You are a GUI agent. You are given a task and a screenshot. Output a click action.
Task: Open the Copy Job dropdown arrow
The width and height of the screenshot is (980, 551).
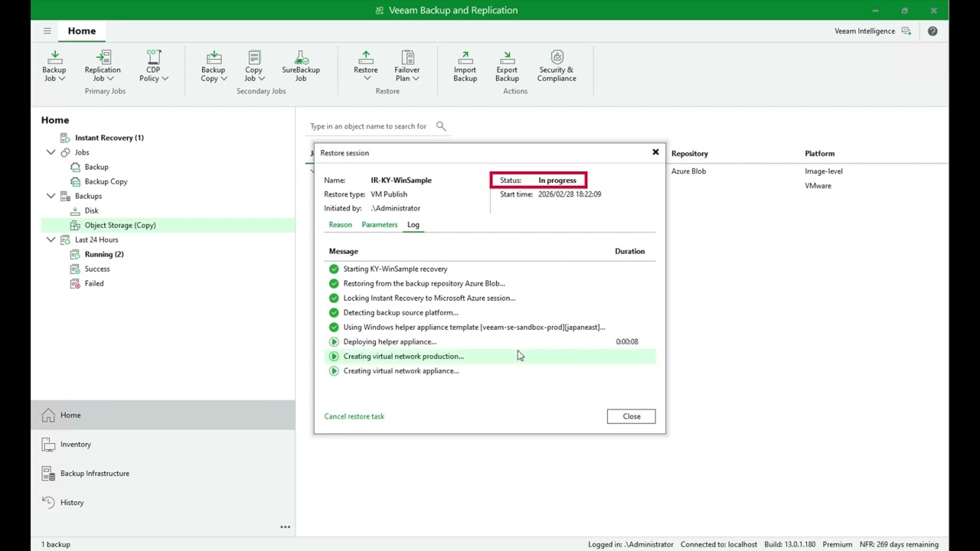click(x=261, y=79)
